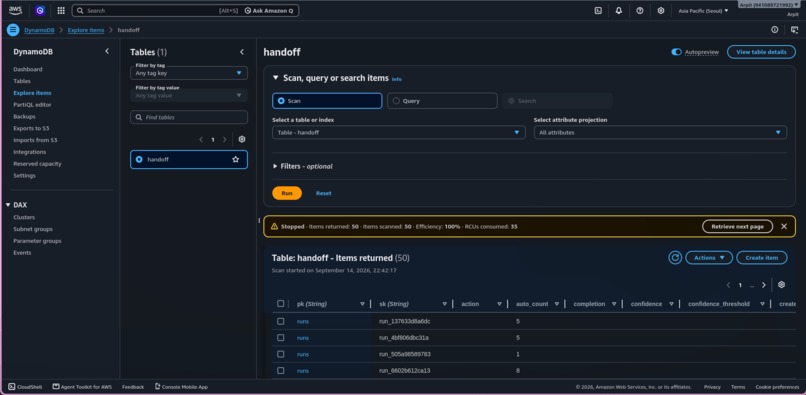Collapse the DAX section in sidebar
The width and height of the screenshot is (806, 395).
tap(8, 205)
